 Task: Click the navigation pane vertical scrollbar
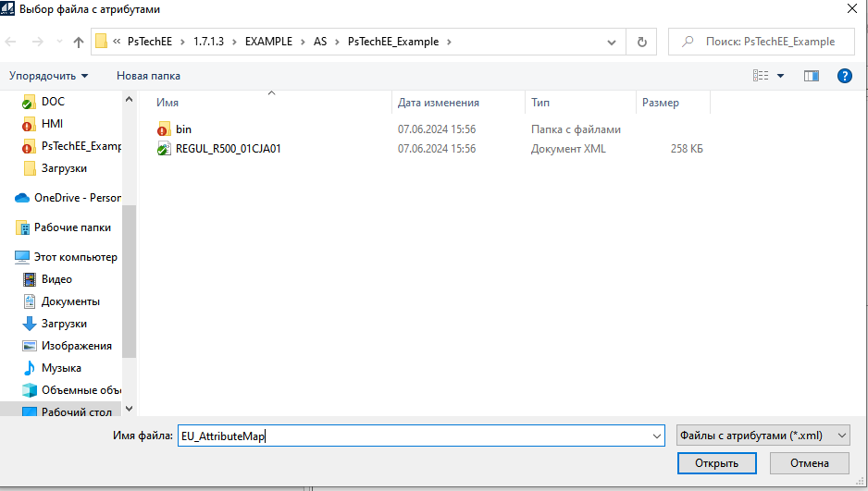[129, 277]
